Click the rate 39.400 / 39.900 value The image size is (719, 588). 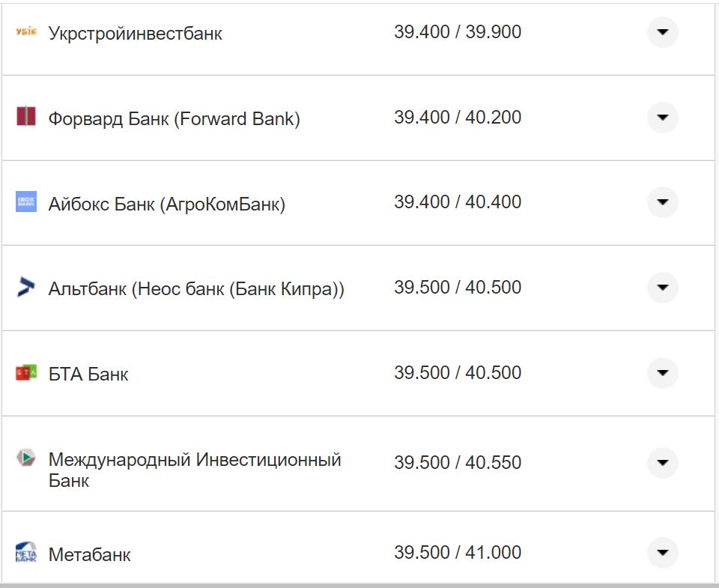tap(458, 32)
